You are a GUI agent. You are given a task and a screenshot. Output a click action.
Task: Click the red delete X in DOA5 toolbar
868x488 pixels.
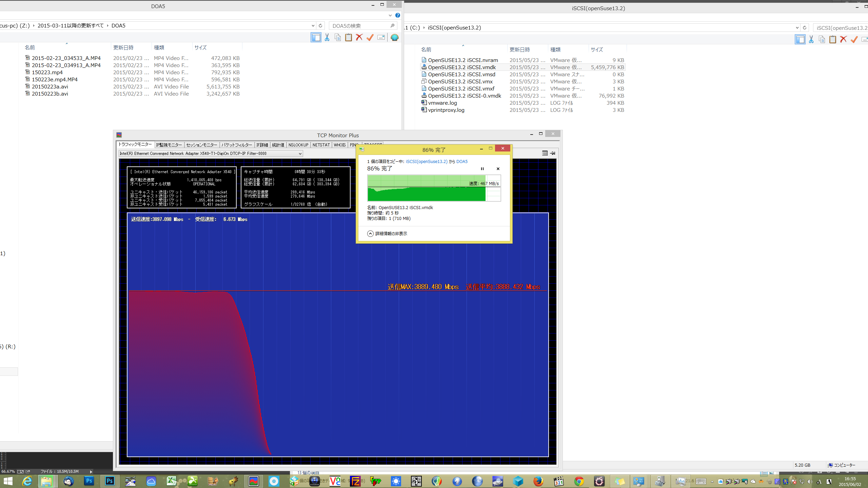[x=359, y=38]
